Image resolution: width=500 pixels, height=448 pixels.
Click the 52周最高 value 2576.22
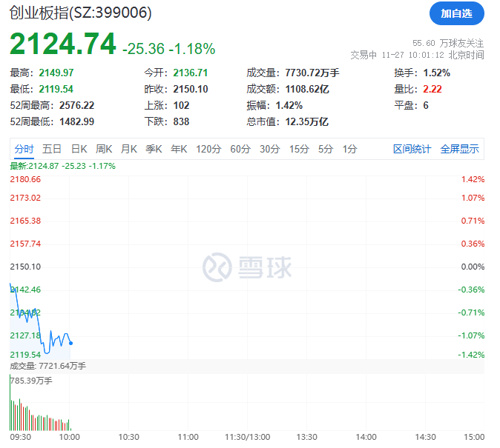tap(77, 105)
